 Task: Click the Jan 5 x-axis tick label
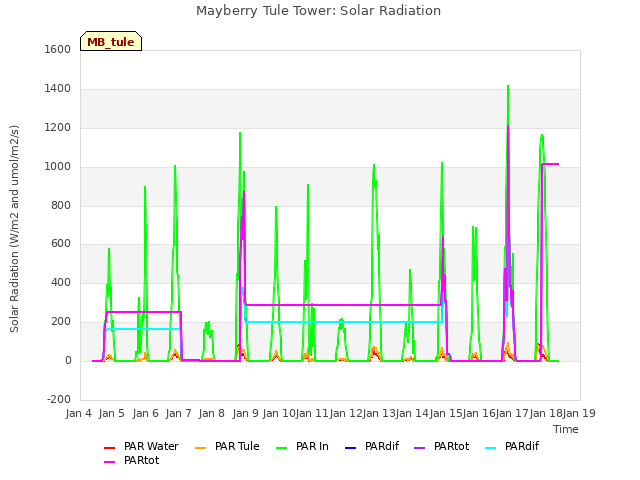pos(112,413)
